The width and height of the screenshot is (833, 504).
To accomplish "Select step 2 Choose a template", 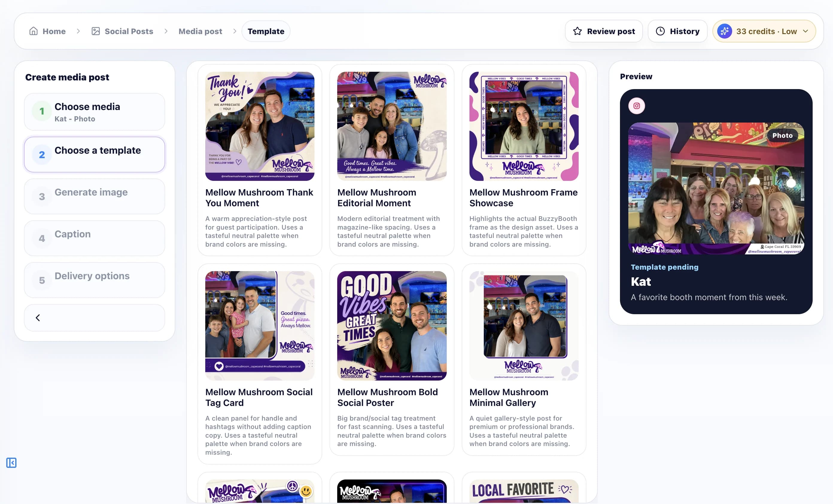I will click(94, 154).
